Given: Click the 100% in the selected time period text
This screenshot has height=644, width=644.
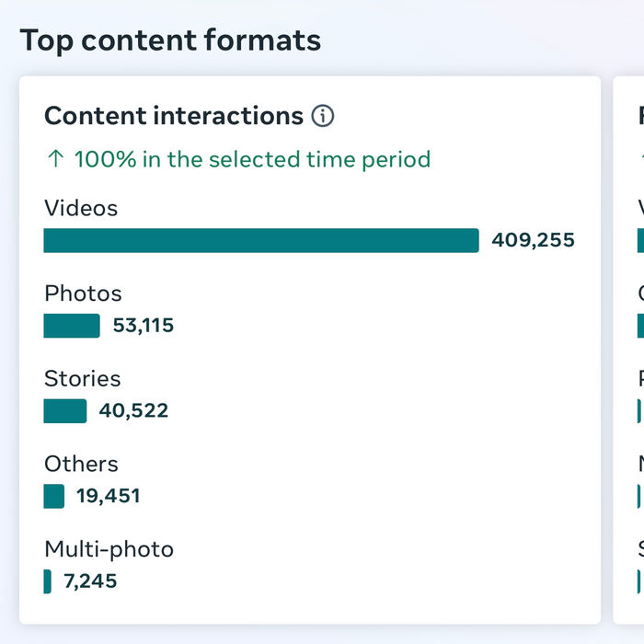Looking at the screenshot, I should pos(252,159).
